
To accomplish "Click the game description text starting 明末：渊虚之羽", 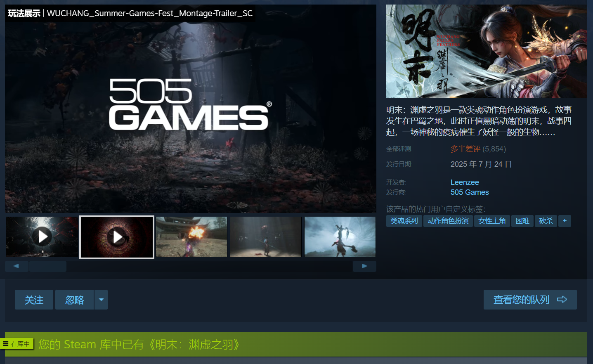I will (x=479, y=121).
